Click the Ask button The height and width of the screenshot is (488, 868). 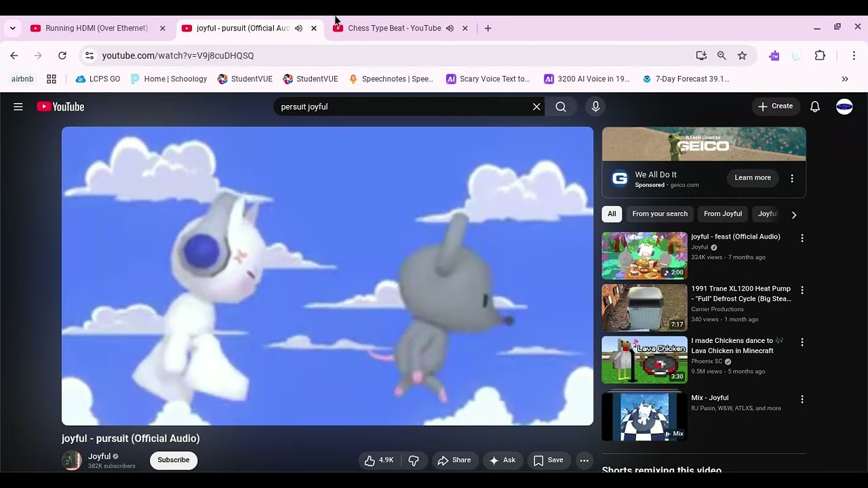502,460
